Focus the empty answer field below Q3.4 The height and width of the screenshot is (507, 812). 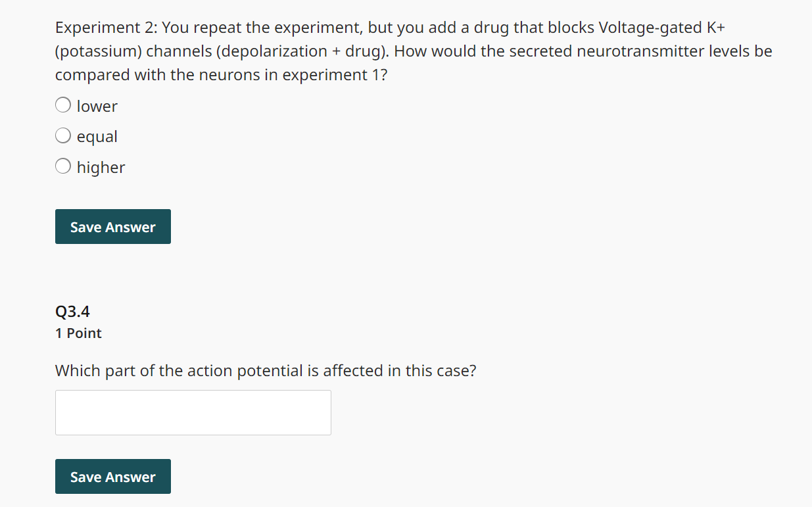click(x=193, y=412)
